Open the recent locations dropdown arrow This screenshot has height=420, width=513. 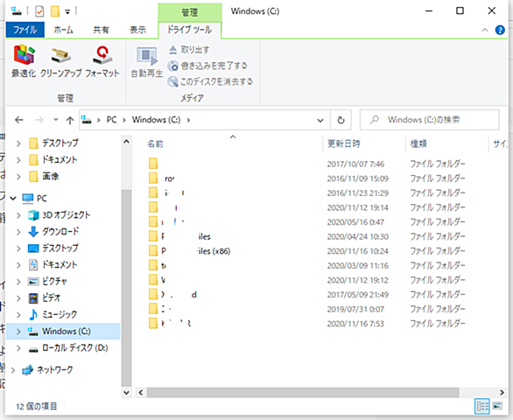point(56,120)
